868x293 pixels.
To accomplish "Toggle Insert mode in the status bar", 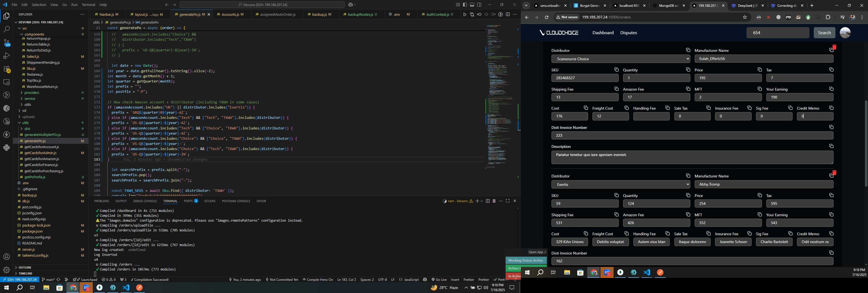I will tap(455, 279).
